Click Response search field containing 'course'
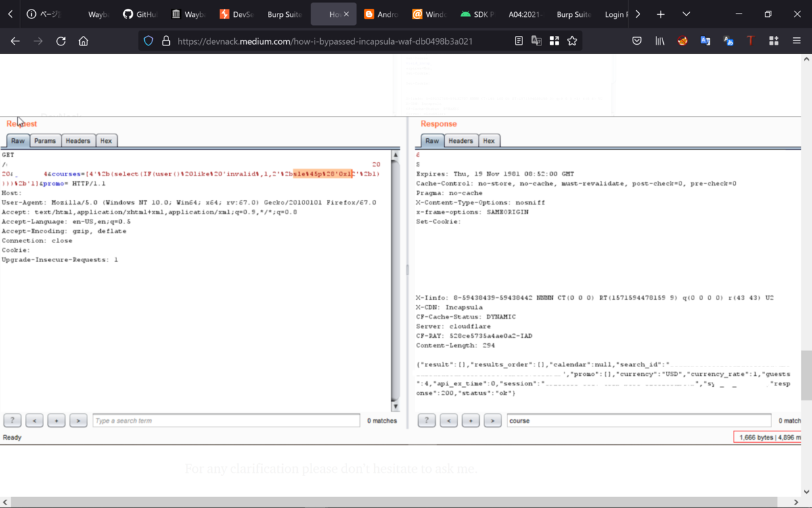 pyautogui.click(x=639, y=421)
